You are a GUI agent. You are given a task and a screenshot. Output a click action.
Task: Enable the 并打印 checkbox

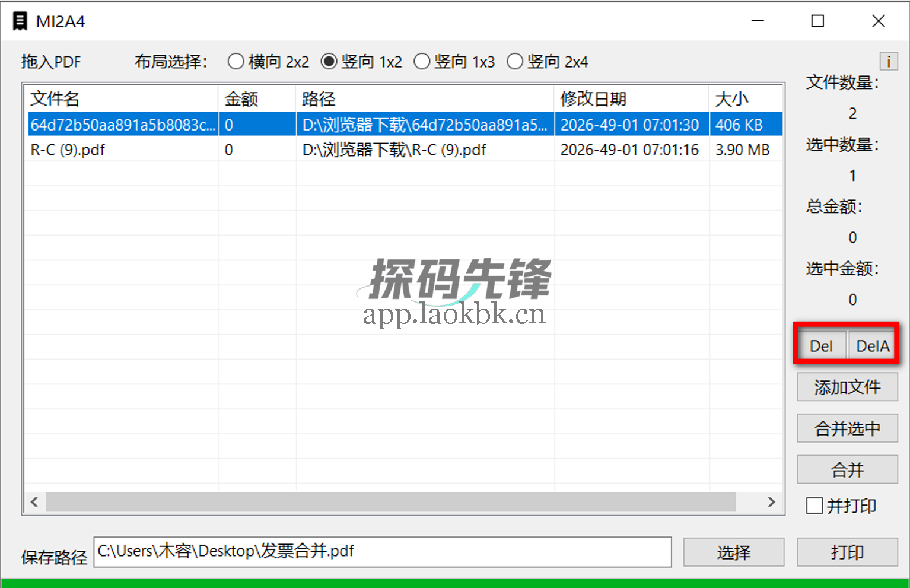816,506
